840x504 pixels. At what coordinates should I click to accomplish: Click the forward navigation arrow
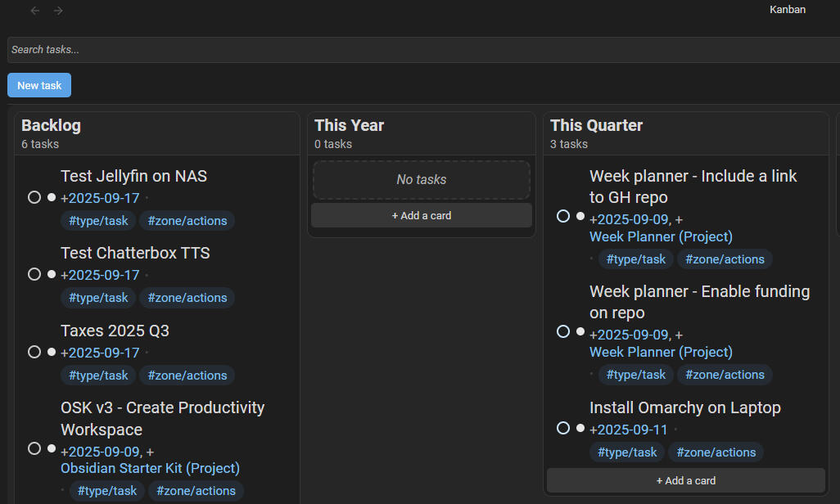pos(58,11)
